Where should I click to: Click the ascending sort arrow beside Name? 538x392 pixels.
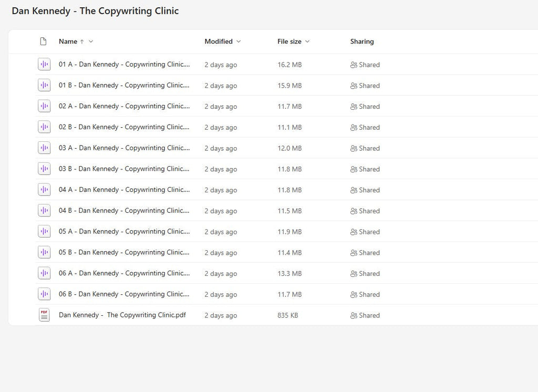(x=82, y=42)
